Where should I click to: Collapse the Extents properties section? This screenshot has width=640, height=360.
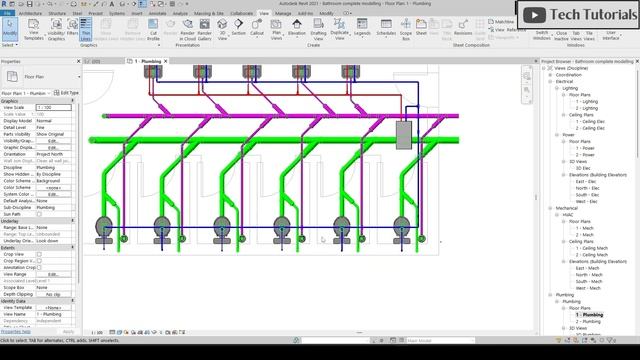click(x=73, y=247)
